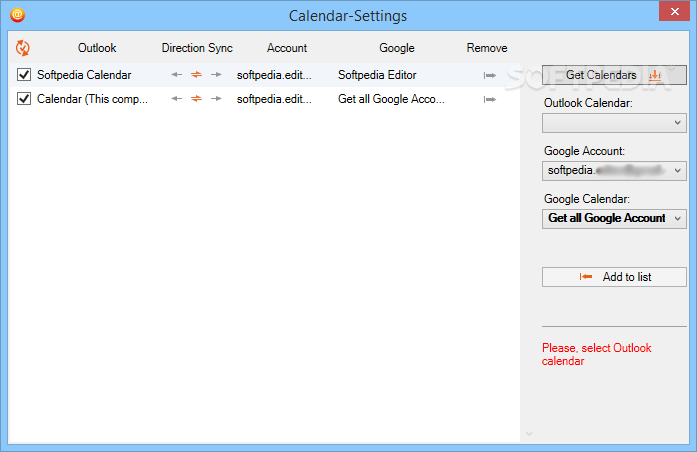Image resolution: width=697 pixels, height=452 pixels.
Task: Click the app logo in title bar
Action: pos(17,15)
